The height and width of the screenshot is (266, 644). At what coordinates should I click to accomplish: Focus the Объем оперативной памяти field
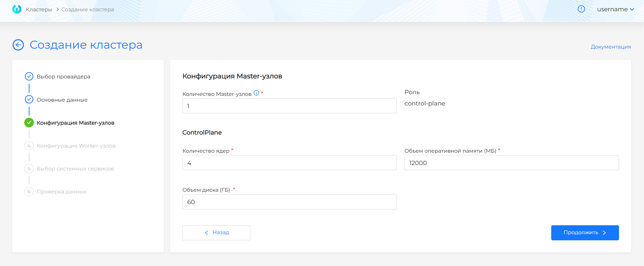pyautogui.click(x=511, y=163)
